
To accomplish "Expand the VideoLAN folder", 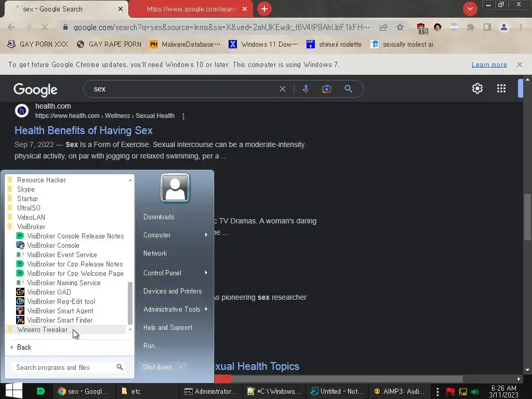I will click(x=31, y=217).
